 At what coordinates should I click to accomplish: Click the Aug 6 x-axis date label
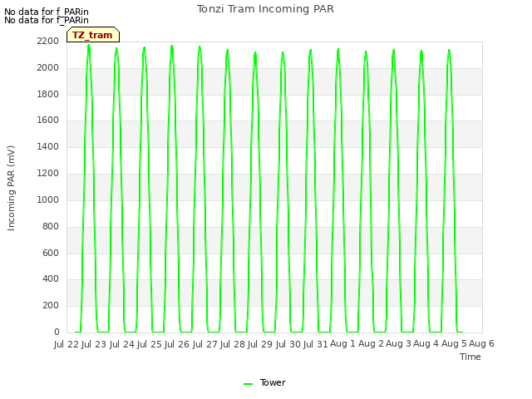482,344
